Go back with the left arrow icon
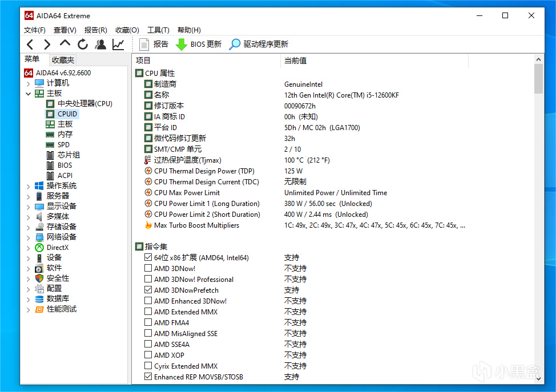 coord(30,45)
